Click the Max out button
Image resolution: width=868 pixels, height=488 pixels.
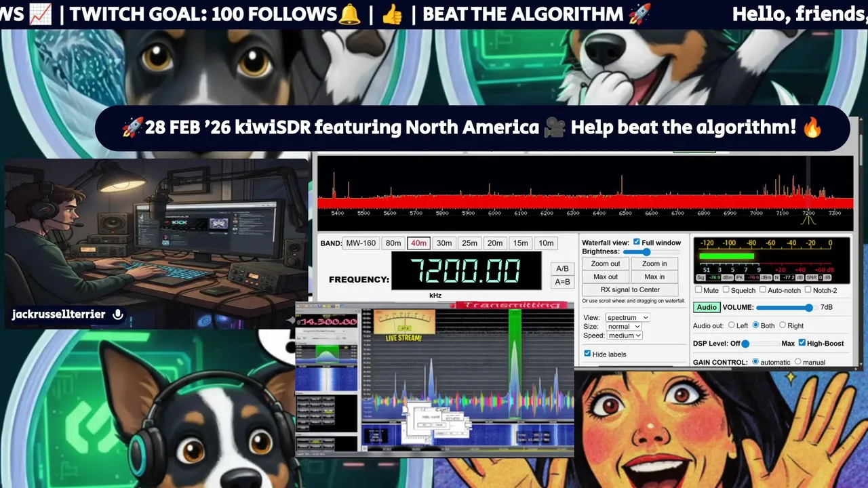click(606, 277)
